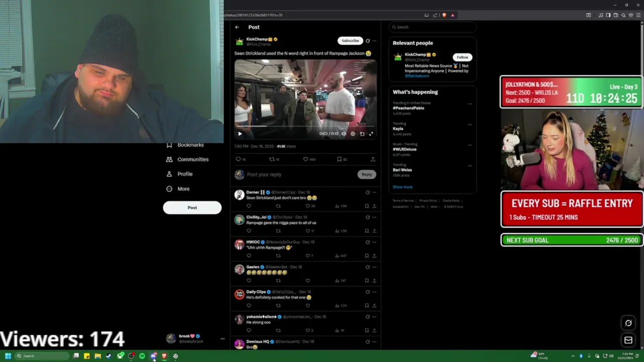Bookmark the main KickChamp post
This screenshot has width=644, height=362.
(339, 159)
